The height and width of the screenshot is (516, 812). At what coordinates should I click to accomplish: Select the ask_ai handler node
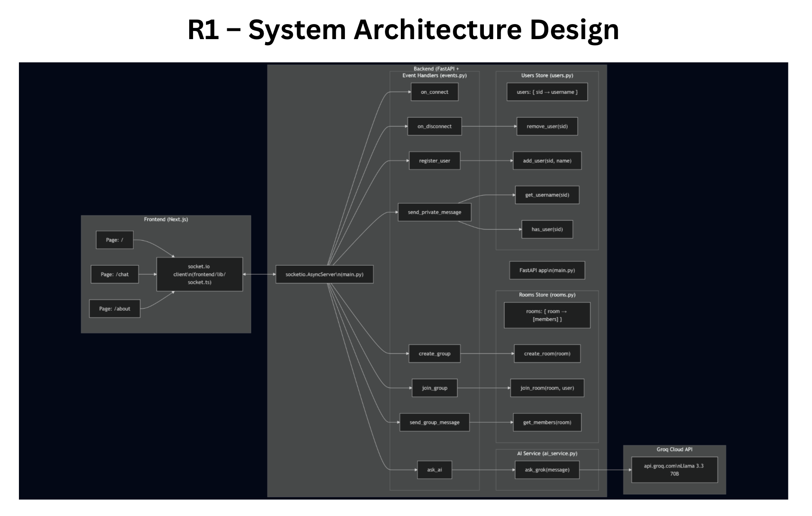[x=434, y=470]
